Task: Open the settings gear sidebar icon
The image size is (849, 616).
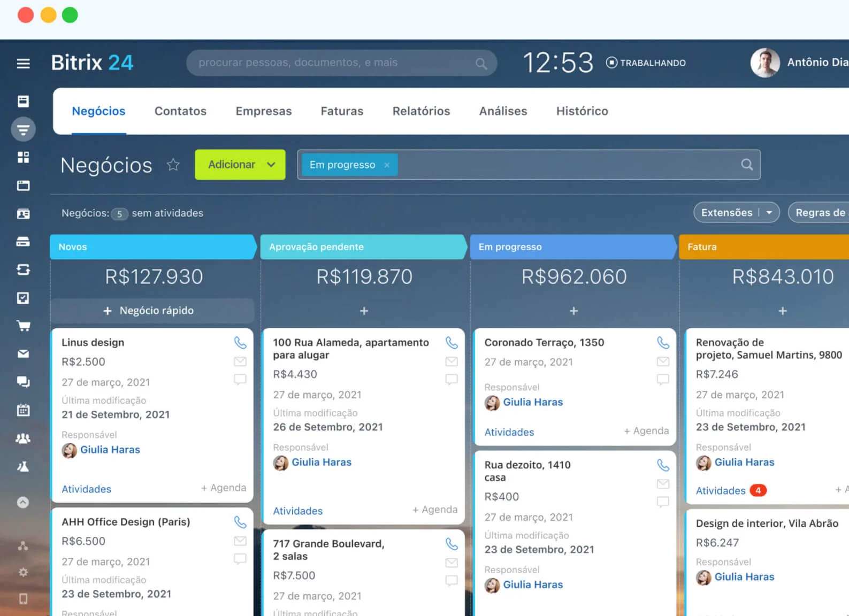Action: pyautogui.click(x=23, y=572)
